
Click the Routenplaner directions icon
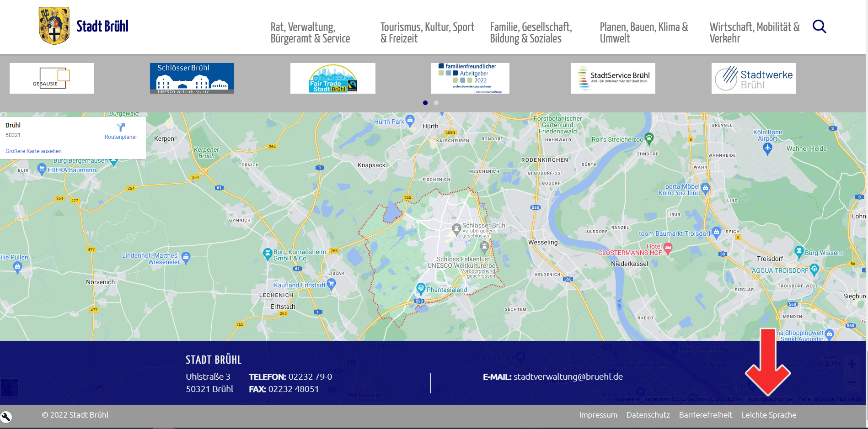click(121, 127)
